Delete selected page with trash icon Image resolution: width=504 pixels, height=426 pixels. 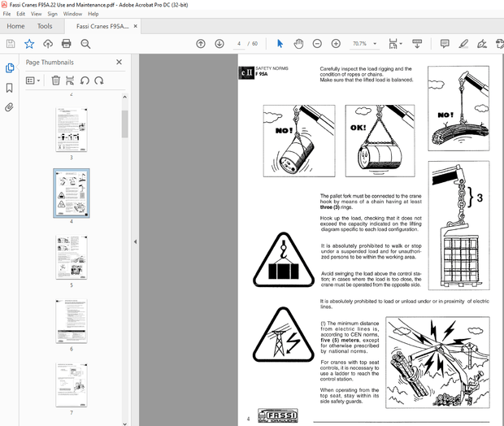pyautogui.click(x=55, y=80)
